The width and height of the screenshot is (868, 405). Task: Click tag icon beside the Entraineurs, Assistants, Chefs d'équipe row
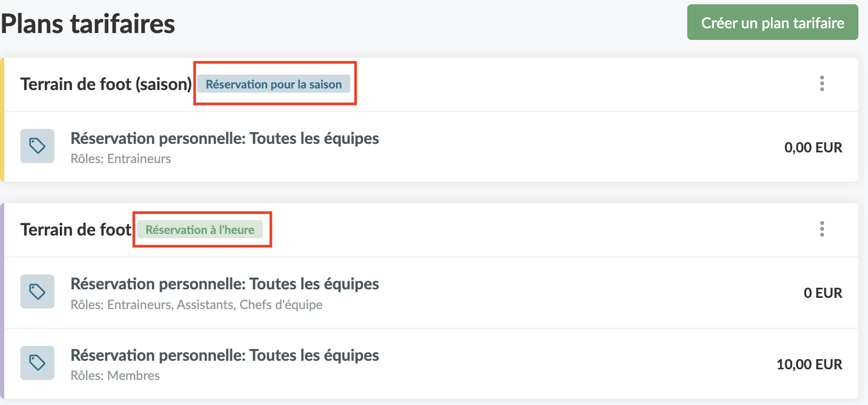tap(37, 291)
